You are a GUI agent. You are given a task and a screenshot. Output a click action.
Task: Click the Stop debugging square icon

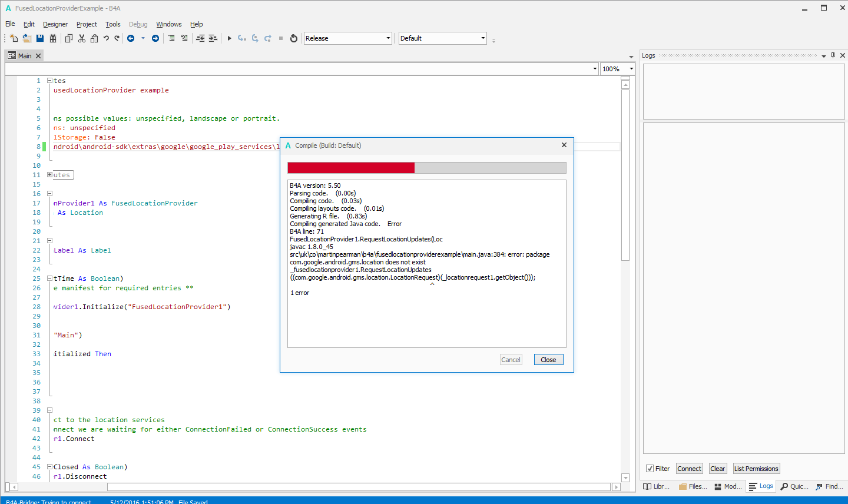coord(281,38)
